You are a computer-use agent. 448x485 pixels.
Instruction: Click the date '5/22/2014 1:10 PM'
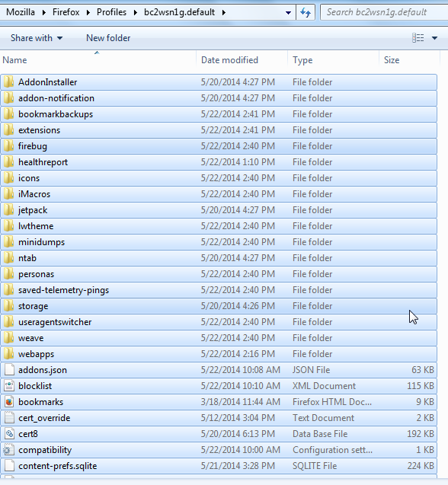click(x=238, y=162)
